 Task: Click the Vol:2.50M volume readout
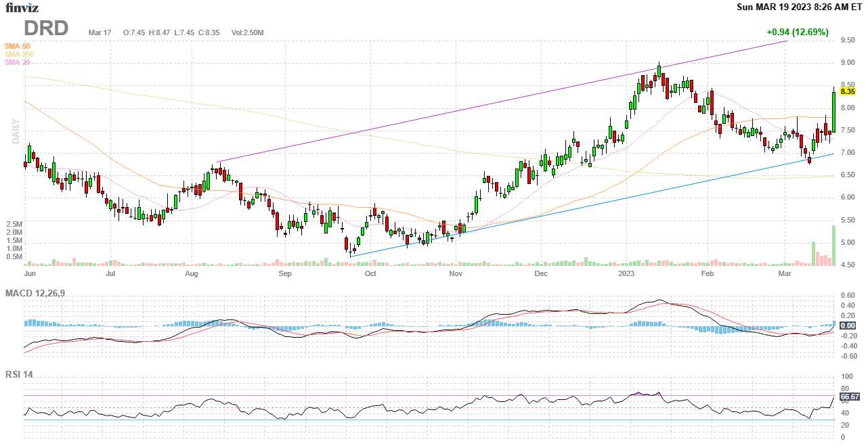click(247, 32)
